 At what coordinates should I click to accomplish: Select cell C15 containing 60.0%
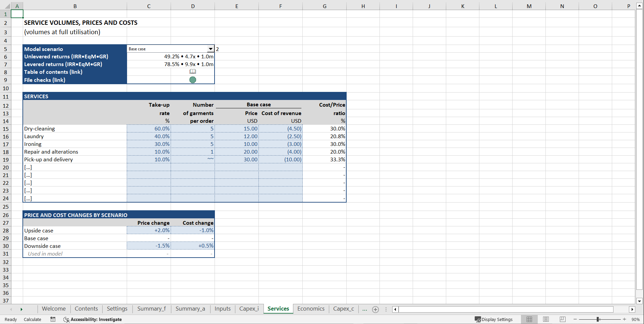click(149, 128)
